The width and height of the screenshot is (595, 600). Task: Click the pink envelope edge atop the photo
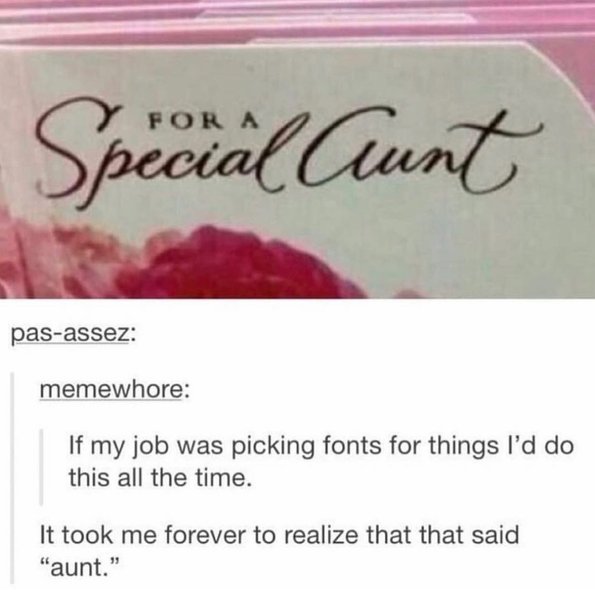(x=297, y=19)
